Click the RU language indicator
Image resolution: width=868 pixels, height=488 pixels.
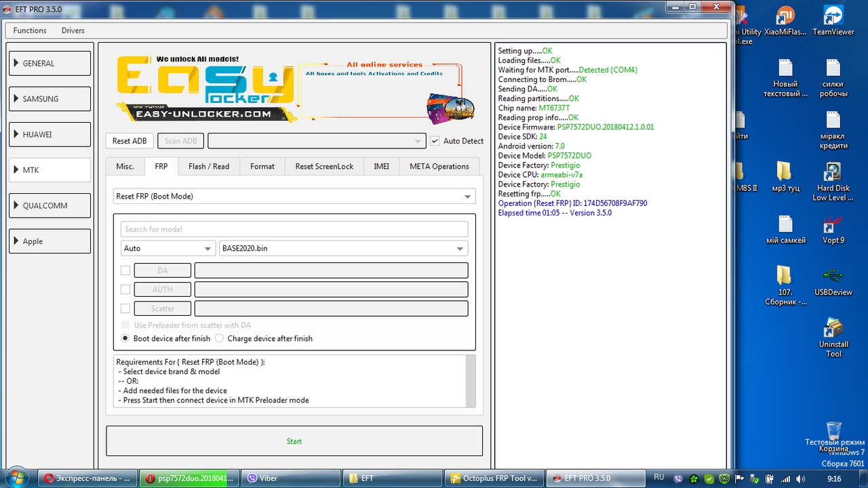pos(658,478)
